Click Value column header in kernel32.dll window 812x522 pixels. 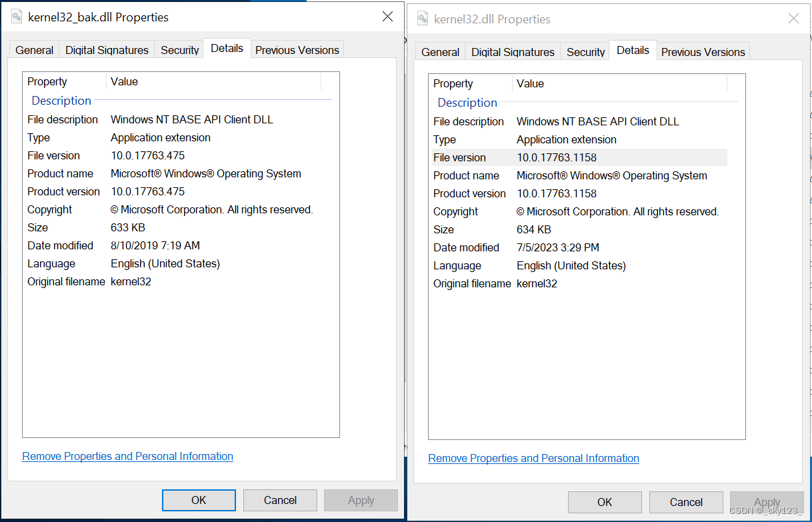pyautogui.click(x=619, y=83)
